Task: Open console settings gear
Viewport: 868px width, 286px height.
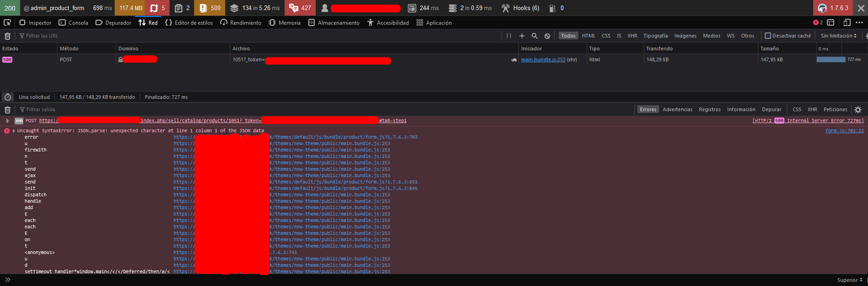Action: click(x=858, y=109)
